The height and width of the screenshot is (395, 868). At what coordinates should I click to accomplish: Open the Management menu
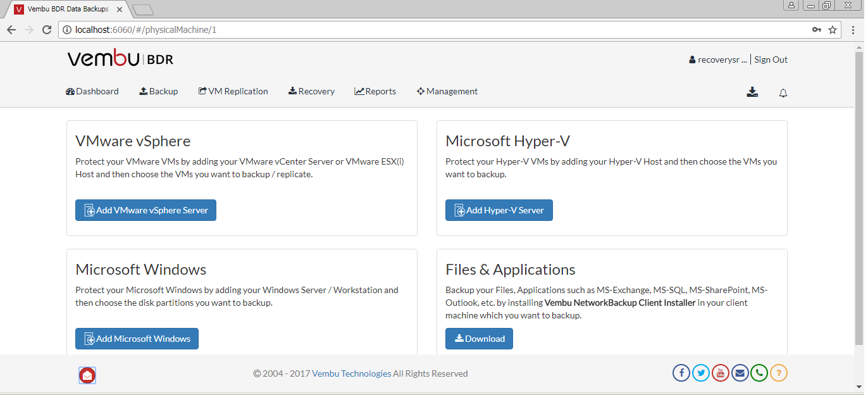(447, 91)
